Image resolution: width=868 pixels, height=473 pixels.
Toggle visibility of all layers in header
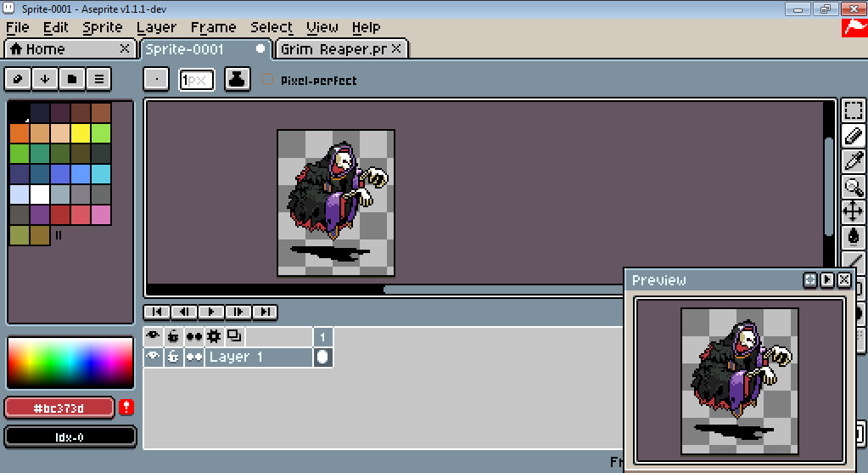pyautogui.click(x=154, y=336)
